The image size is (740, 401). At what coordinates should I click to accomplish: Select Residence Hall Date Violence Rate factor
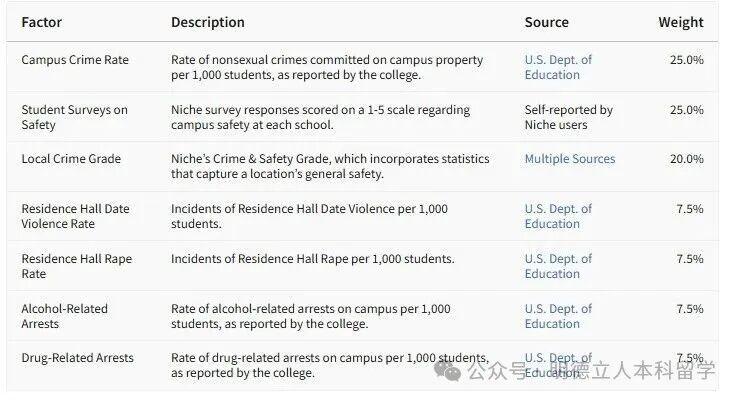click(x=75, y=216)
